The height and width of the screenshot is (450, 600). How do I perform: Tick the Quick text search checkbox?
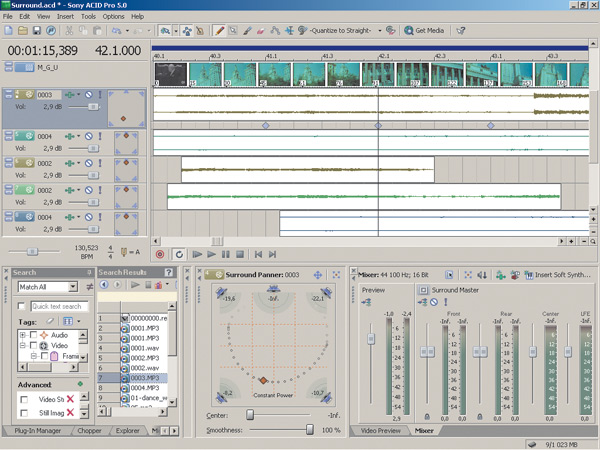click(21, 306)
